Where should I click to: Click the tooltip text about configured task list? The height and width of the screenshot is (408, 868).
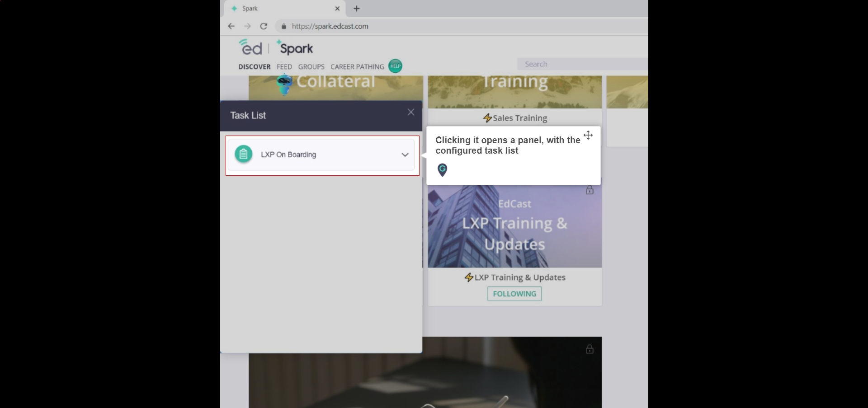click(x=508, y=145)
